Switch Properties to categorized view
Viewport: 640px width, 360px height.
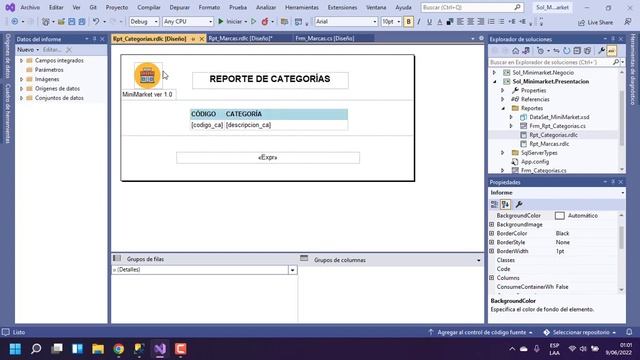coord(494,204)
